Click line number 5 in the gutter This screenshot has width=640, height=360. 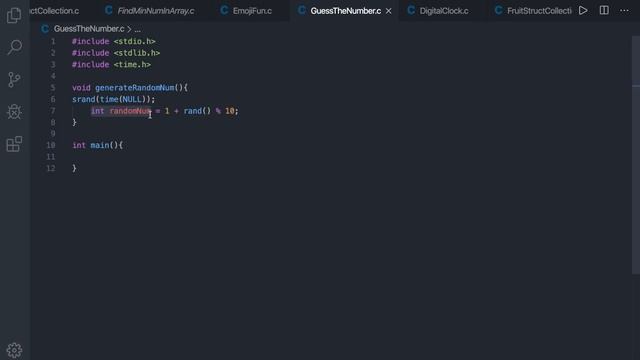53,88
